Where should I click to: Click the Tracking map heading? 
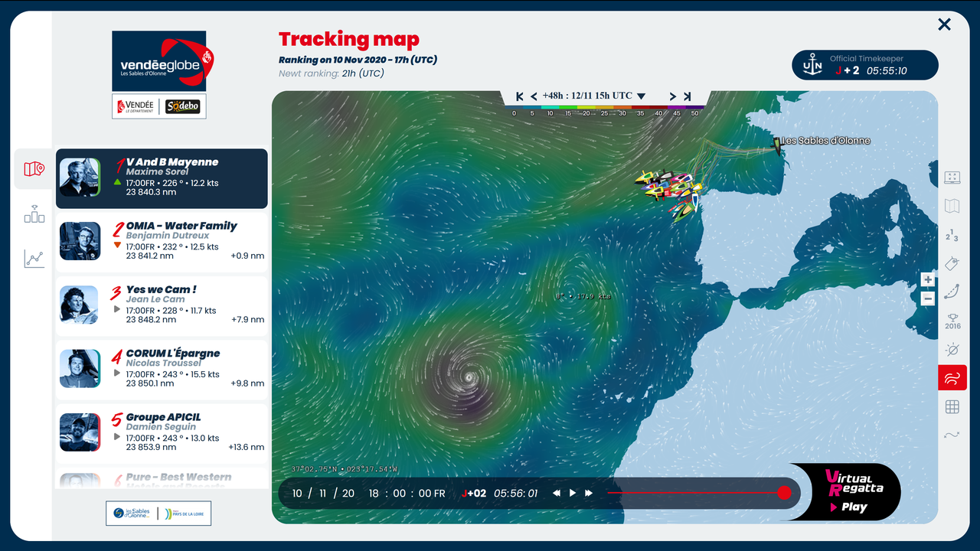pyautogui.click(x=349, y=39)
